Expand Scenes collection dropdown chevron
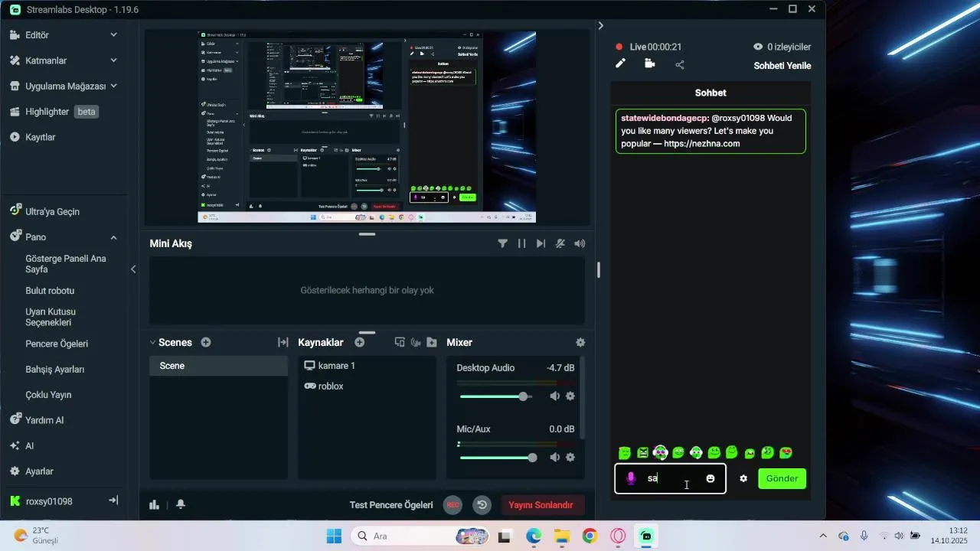Screen dimensions: 980x551 (x=152, y=343)
